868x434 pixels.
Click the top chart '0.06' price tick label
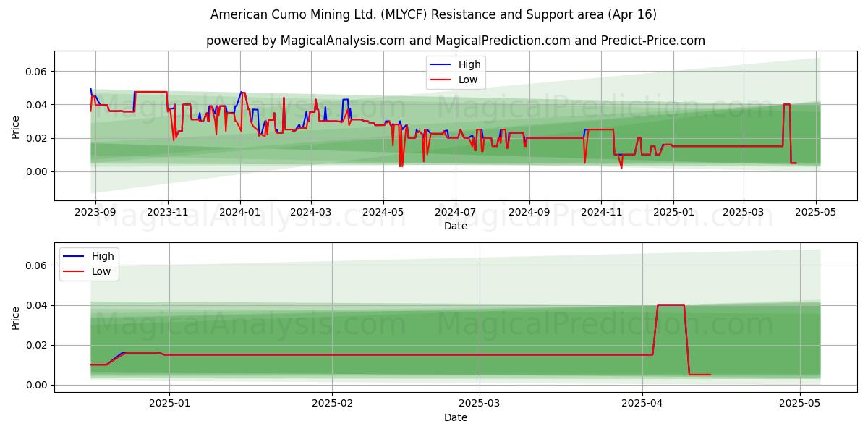[38, 72]
